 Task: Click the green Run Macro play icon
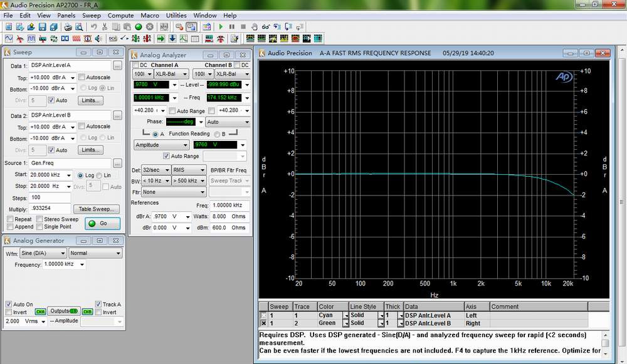pyautogui.click(x=221, y=27)
